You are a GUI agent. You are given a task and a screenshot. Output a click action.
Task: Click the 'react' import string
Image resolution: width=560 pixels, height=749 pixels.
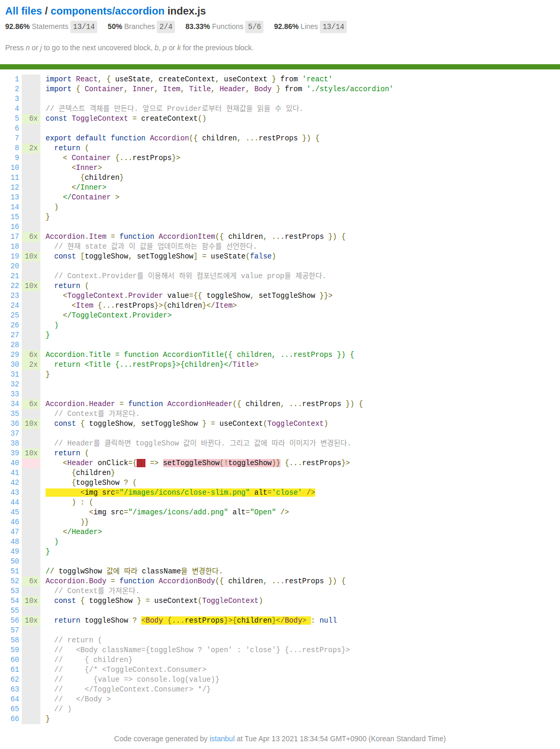click(x=317, y=79)
